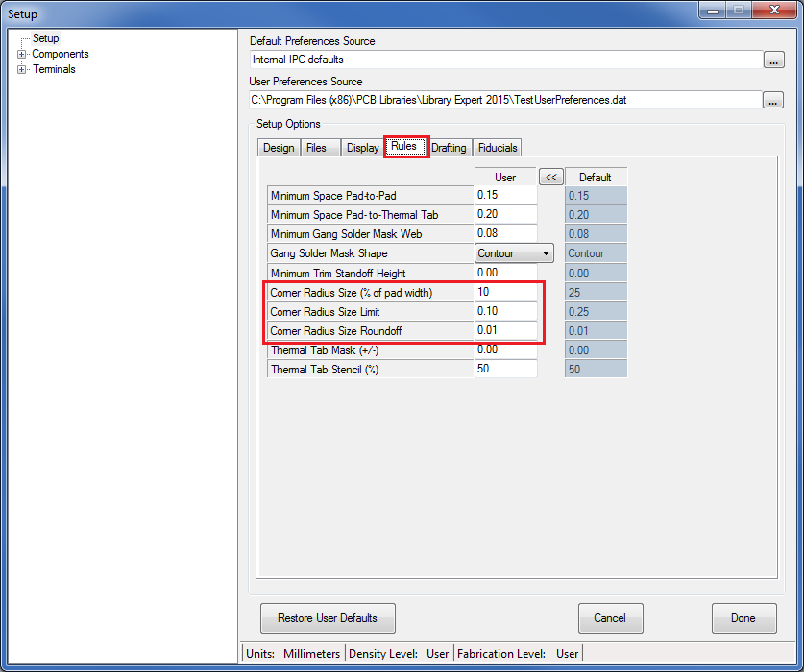
Task: Expand the Terminals tree node
Action: pyautogui.click(x=21, y=69)
